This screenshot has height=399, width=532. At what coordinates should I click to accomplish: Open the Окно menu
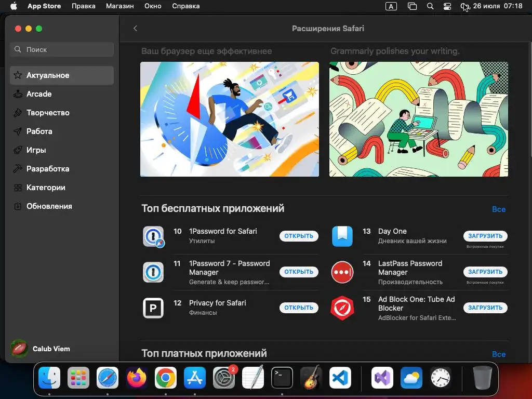153,6
